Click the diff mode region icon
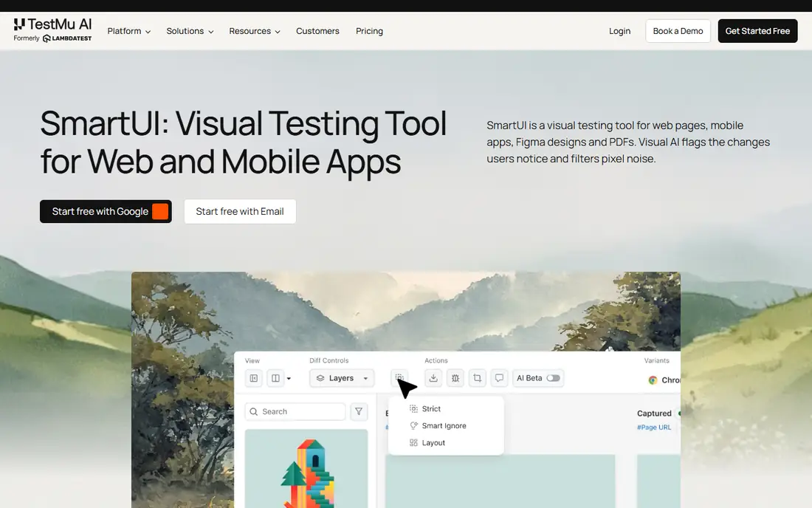 click(399, 378)
